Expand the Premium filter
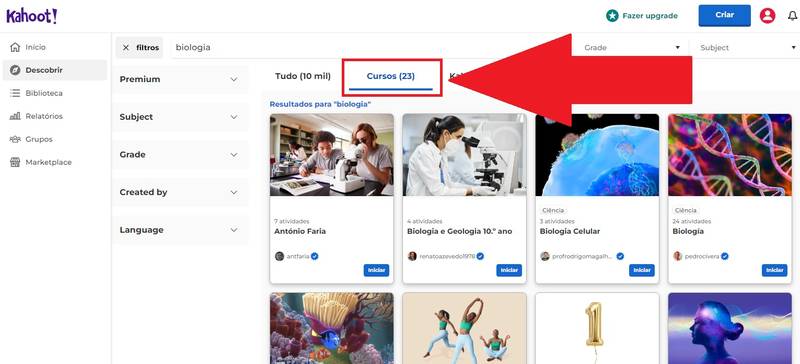800x364 pixels. [180, 79]
